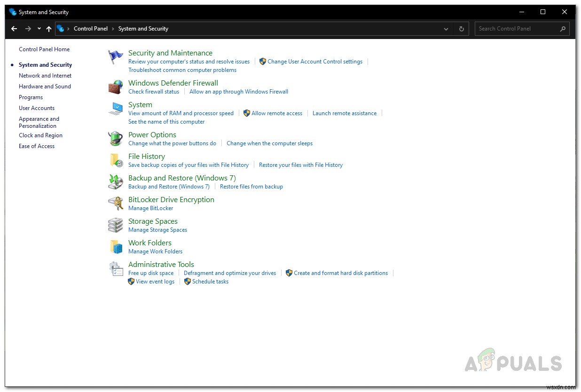This screenshot has height=392, width=581.
Task: Click the Windows Defender Firewall brick wall icon
Action: [x=116, y=87]
